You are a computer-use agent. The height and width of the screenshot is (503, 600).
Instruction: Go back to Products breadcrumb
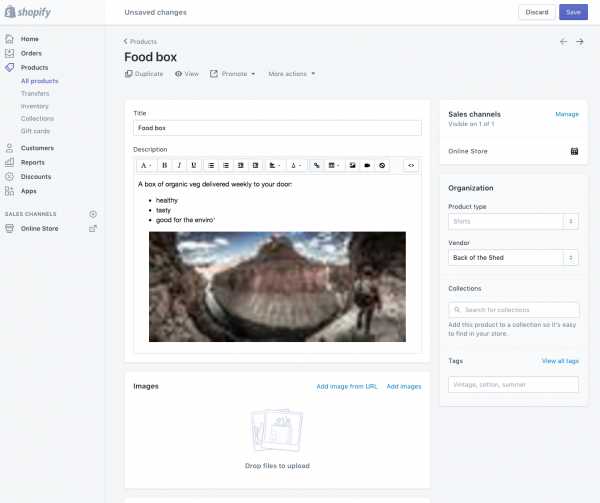tap(140, 41)
